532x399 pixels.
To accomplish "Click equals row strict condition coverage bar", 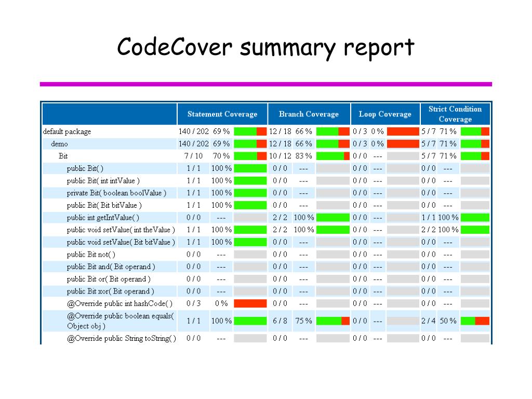I will pyautogui.click(x=475, y=321).
